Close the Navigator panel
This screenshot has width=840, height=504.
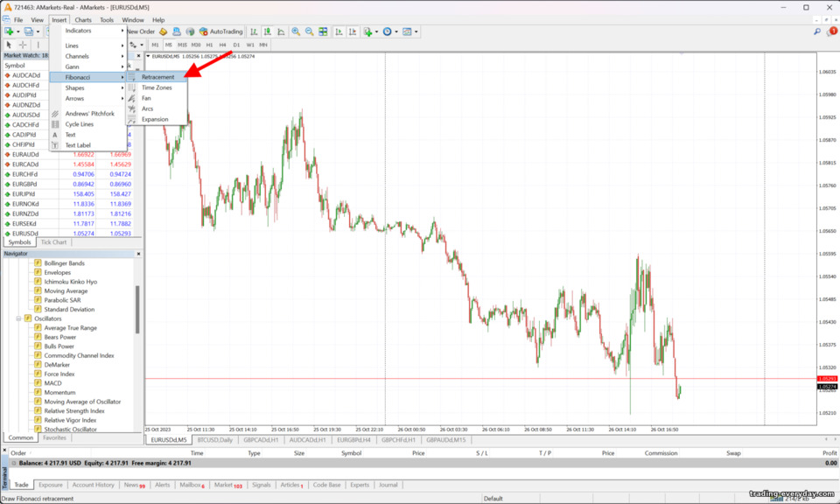(x=139, y=254)
